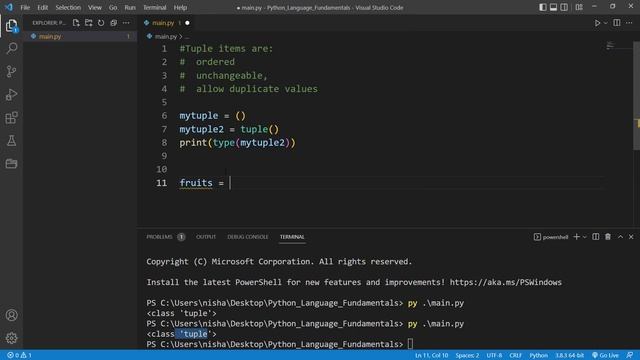The width and height of the screenshot is (640, 360).
Task: Select Python language mode
Action: pyautogui.click(x=538, y=355)
